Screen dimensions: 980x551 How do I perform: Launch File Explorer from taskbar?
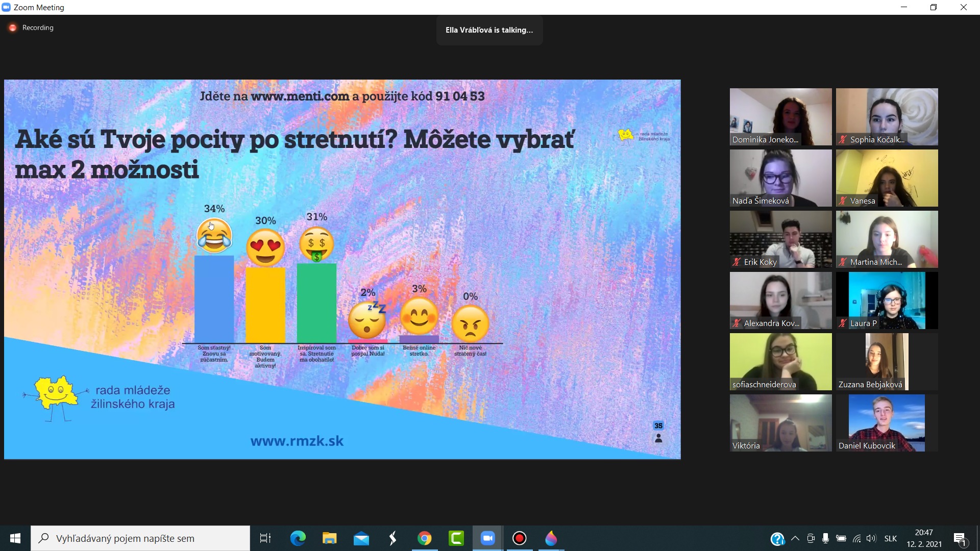(330, 538)
